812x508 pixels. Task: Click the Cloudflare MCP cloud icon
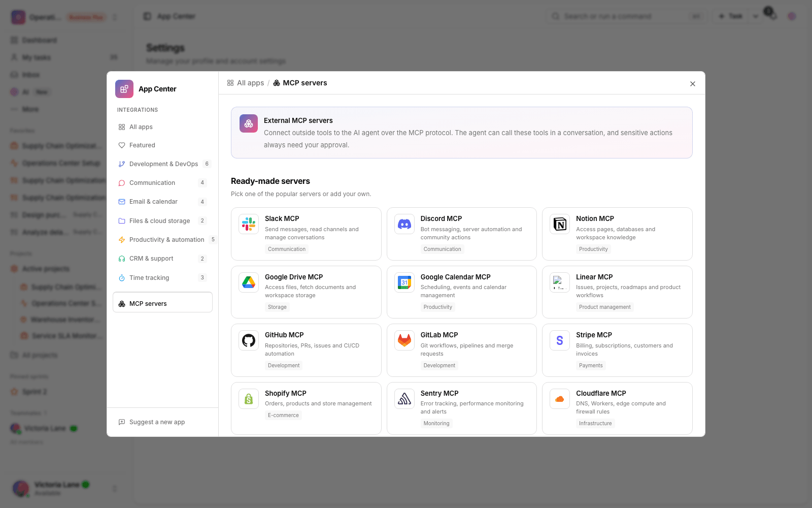(560, 399)
